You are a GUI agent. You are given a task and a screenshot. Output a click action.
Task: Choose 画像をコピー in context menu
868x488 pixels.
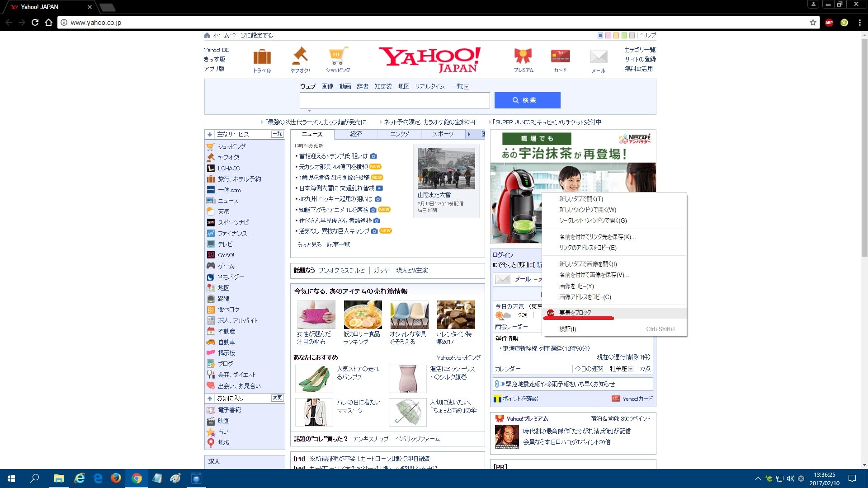click(614, 286)
